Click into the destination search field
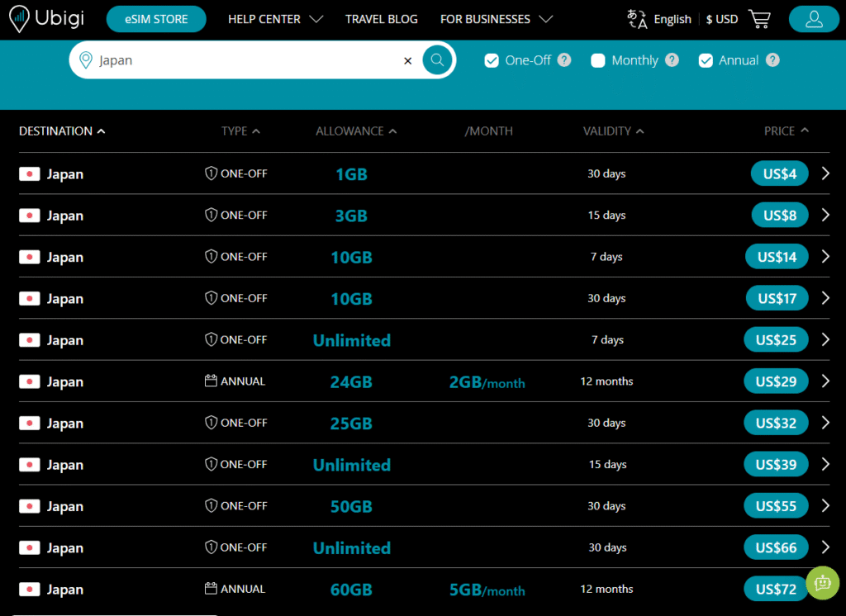 tap(248, 60)
